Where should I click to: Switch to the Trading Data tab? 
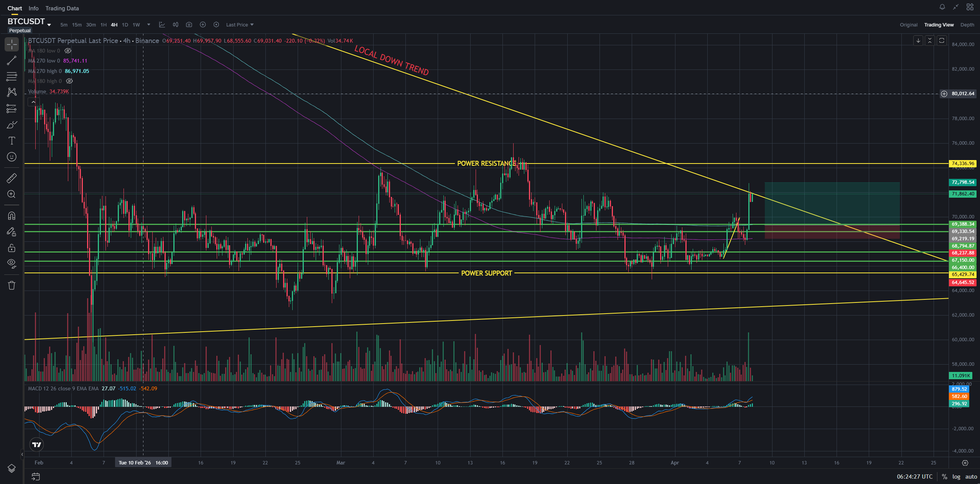(62, 8)
